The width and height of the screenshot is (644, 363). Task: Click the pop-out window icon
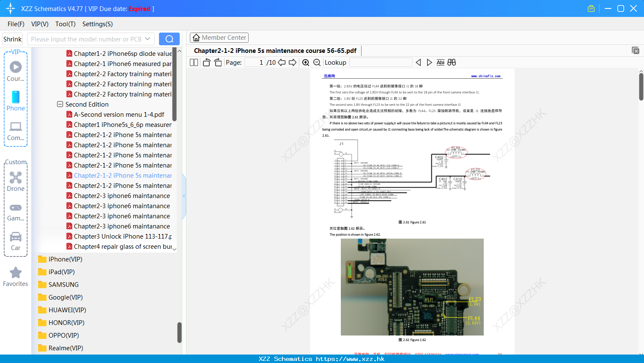click(x=636, y=50)
